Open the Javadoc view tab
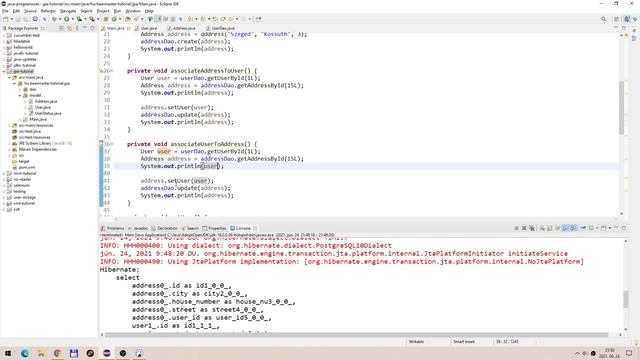 tap(138, 228)
